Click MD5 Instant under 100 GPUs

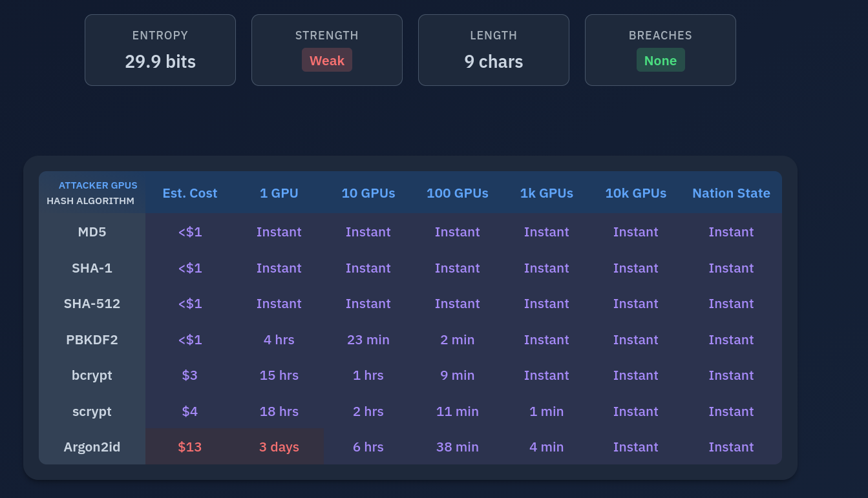(x=458, y=232)
